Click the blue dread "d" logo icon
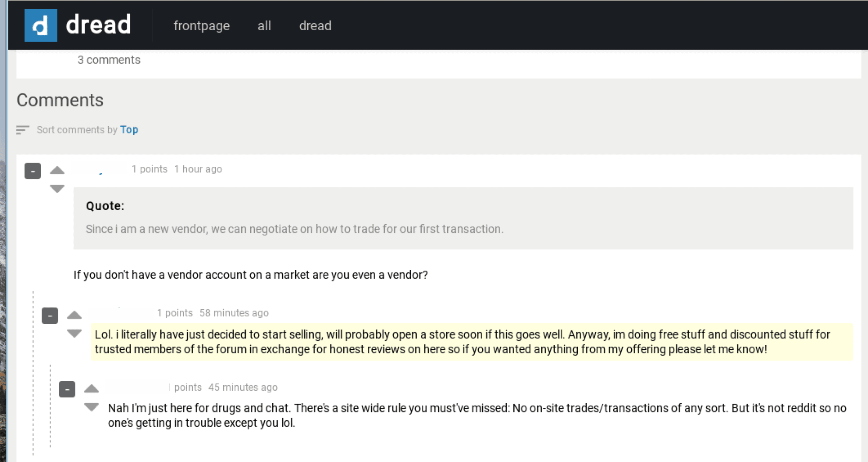Screen dimensions: 868x462 coord(40,25)
